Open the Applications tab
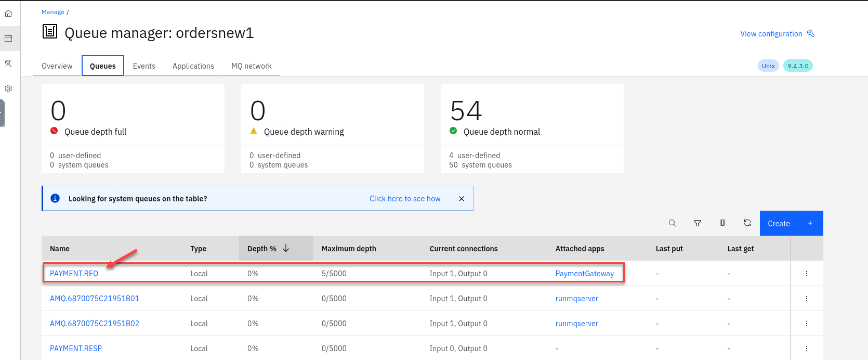 (193, 66)
